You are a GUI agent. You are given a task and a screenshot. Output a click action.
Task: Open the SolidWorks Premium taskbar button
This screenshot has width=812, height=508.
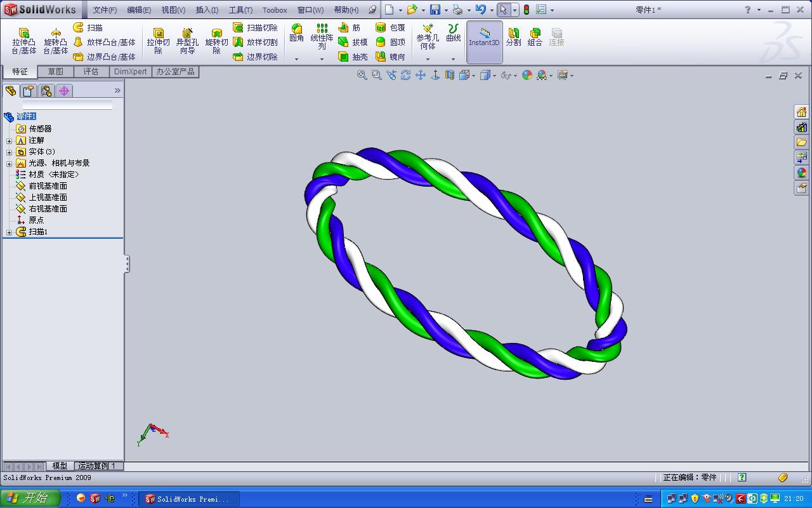(x=188, y=499)
